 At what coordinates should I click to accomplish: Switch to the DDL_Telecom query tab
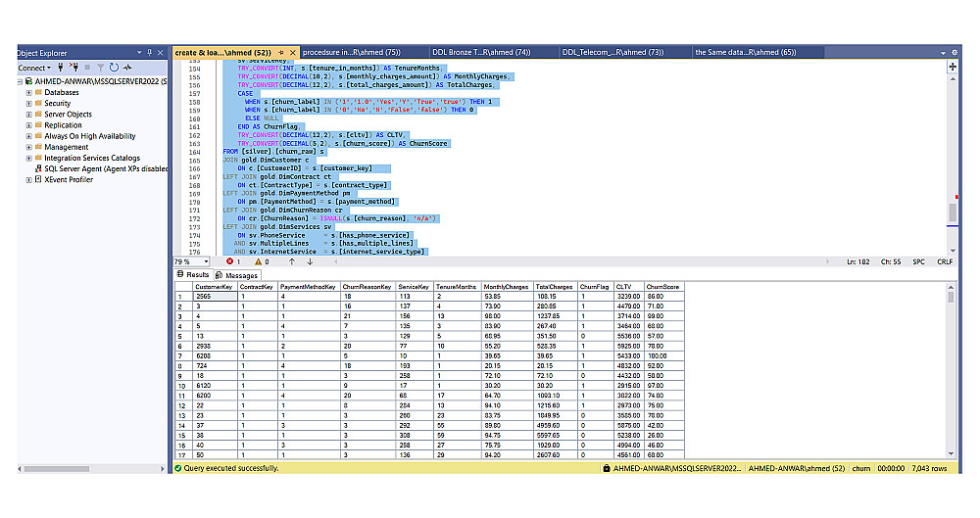coord(612,52)
